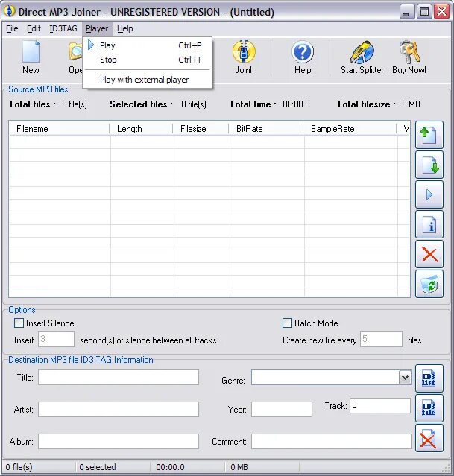Screen dimensions: 454x476
Task: Enable the Batch Mode checkbox
Action: pos(287,323)
